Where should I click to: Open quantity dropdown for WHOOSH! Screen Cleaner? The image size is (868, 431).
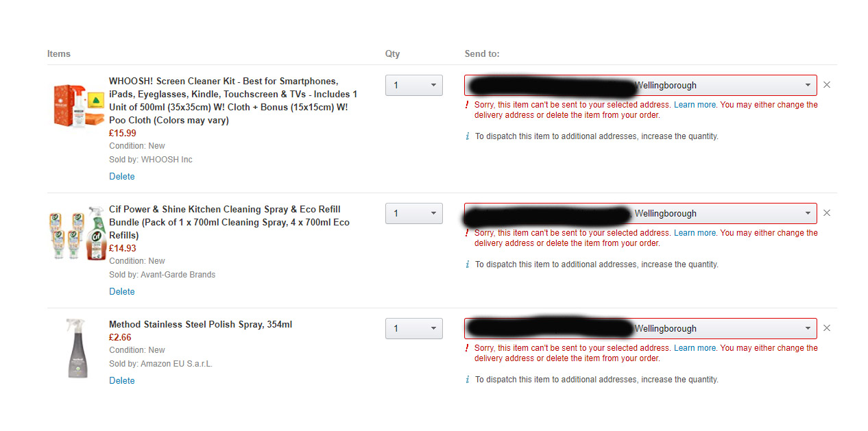pos(414,86)
